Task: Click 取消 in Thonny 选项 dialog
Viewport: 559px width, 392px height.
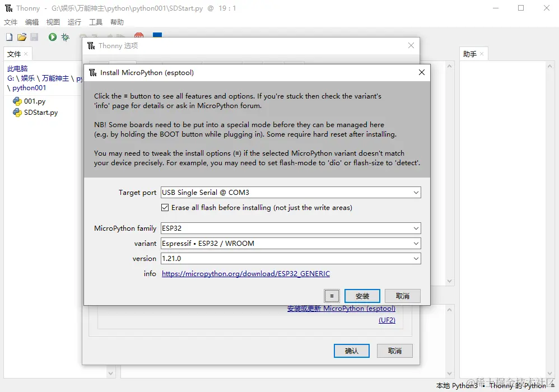Action: point(395,351)
